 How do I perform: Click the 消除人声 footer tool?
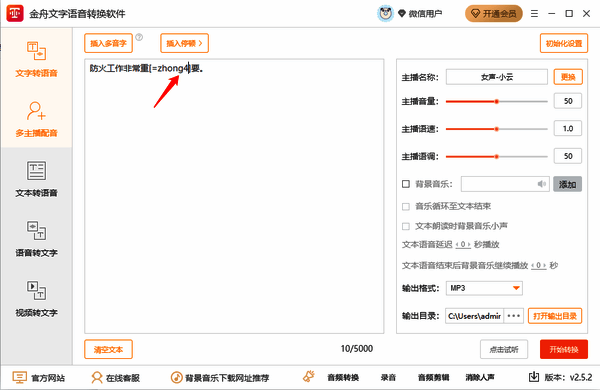pyautogui.click(x=480, y=378)
